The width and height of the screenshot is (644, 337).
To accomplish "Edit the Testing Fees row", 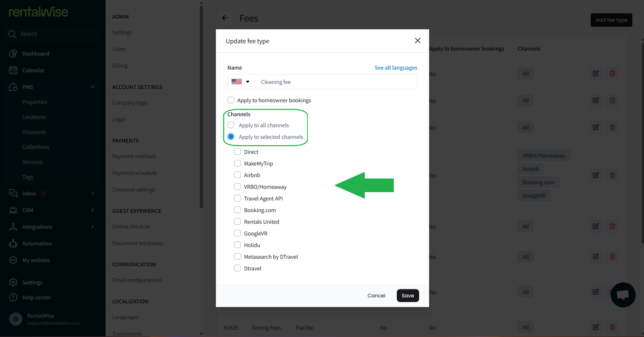I will [x=596, y=327].
